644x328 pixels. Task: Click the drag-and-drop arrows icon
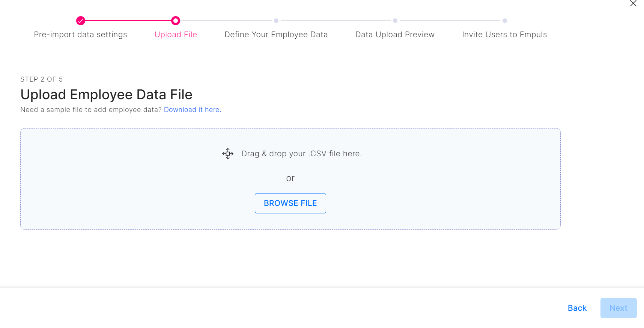point(228,154)
